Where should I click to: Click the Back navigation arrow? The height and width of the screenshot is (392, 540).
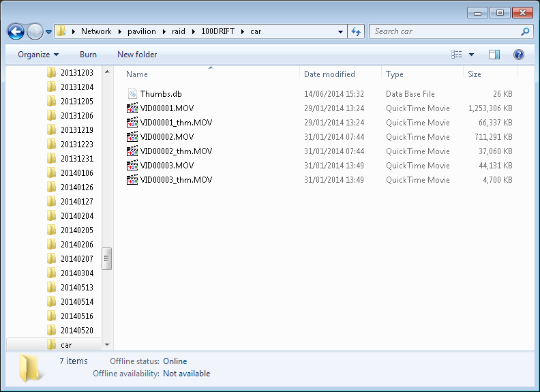coord(16,31)
